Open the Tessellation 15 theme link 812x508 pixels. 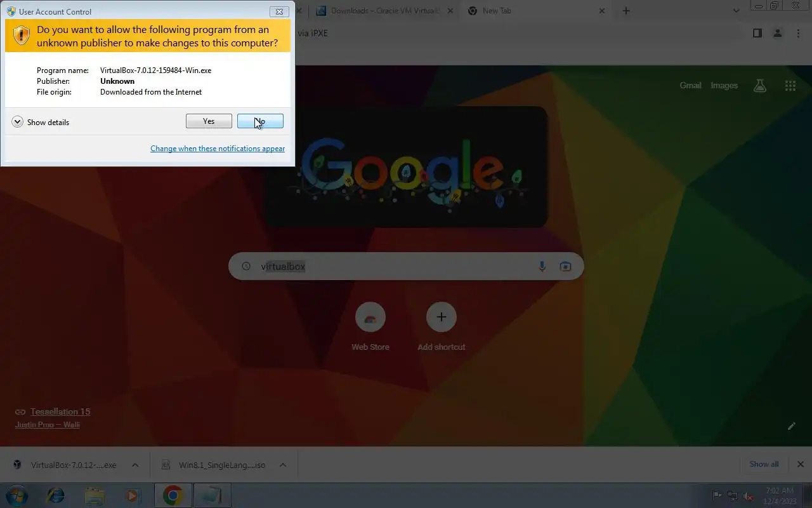[x=60, y=411]
